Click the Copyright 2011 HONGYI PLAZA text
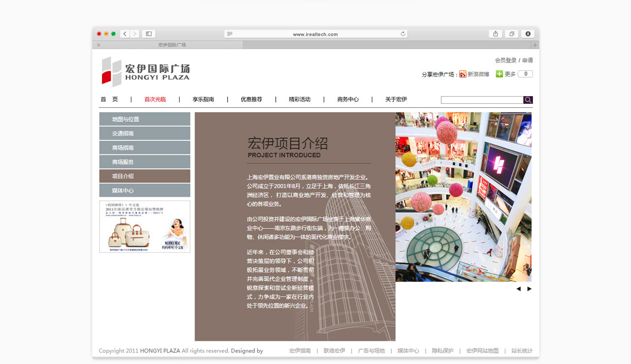This screenshot has height=364, width=631. click(139, 351)
